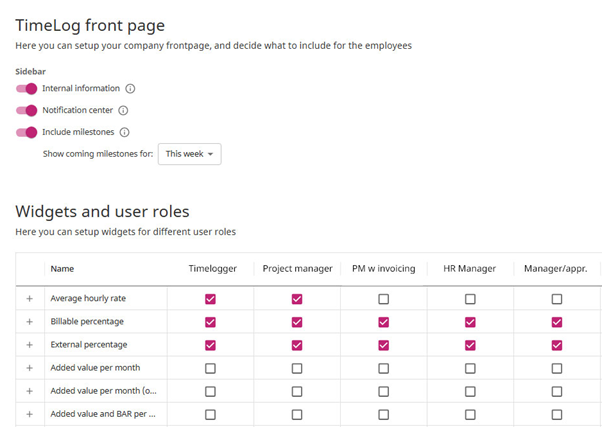Check Added value and BAR per for Manager/appr.
This screenshot has width=602, height=427.
(x=557, y=414)
